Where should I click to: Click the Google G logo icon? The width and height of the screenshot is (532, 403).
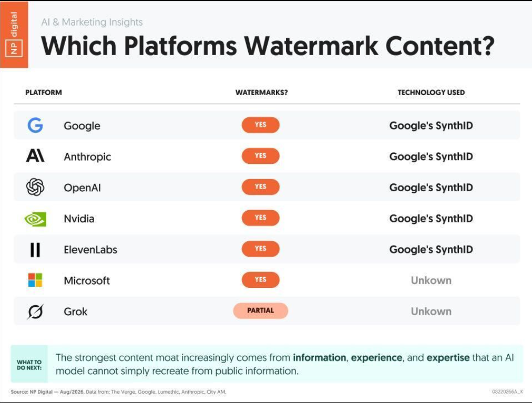pos(35,125)
